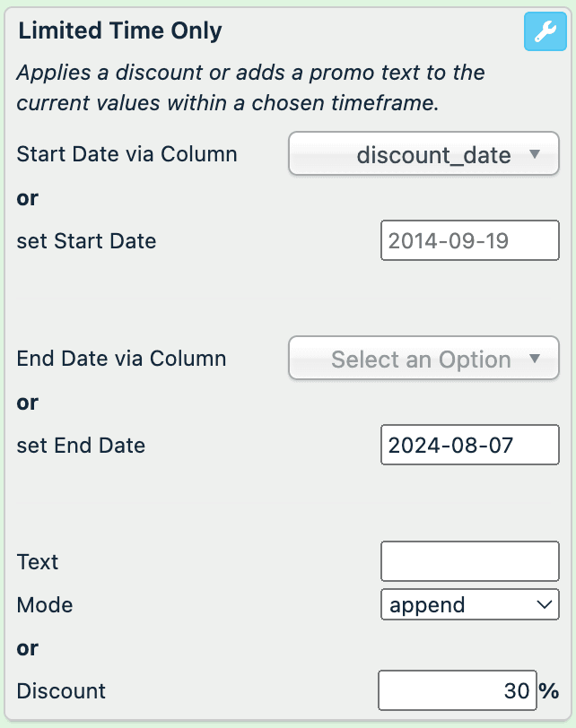Screen dimensions: 576x728
Task: Click the Discount field showing 30
Action: click(x=457, y=691)
